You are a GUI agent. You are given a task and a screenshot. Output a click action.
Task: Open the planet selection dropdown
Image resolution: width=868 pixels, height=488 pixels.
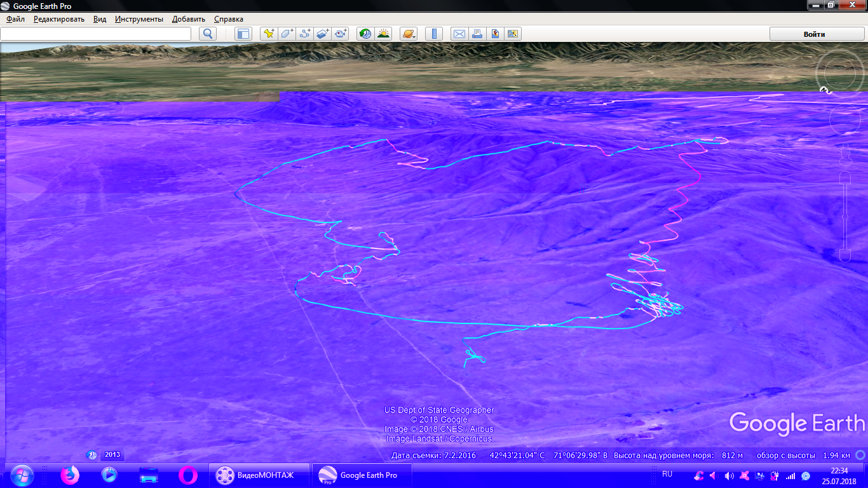click(409, 34)
